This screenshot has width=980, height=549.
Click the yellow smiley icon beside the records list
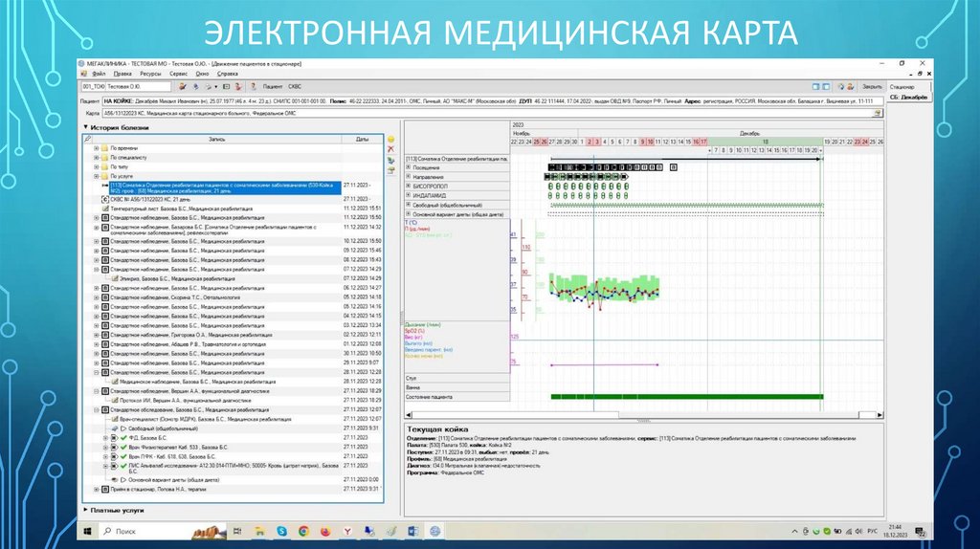390,140
